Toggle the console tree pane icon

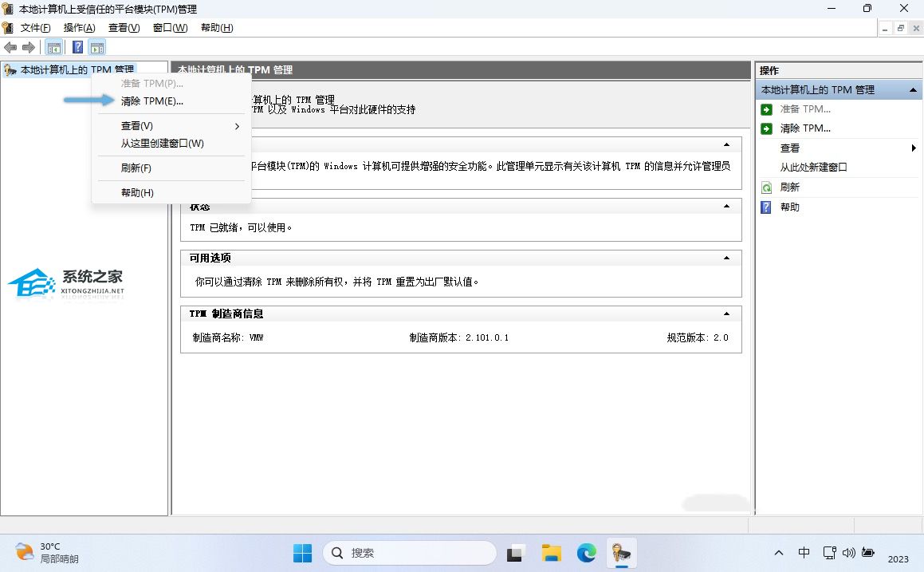pos(53,46)
